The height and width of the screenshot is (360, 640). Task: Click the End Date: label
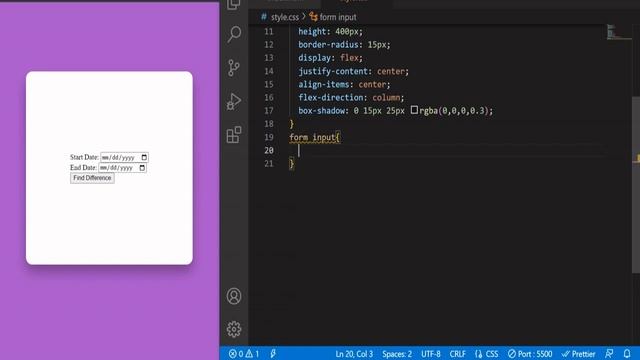pos(83,168)
